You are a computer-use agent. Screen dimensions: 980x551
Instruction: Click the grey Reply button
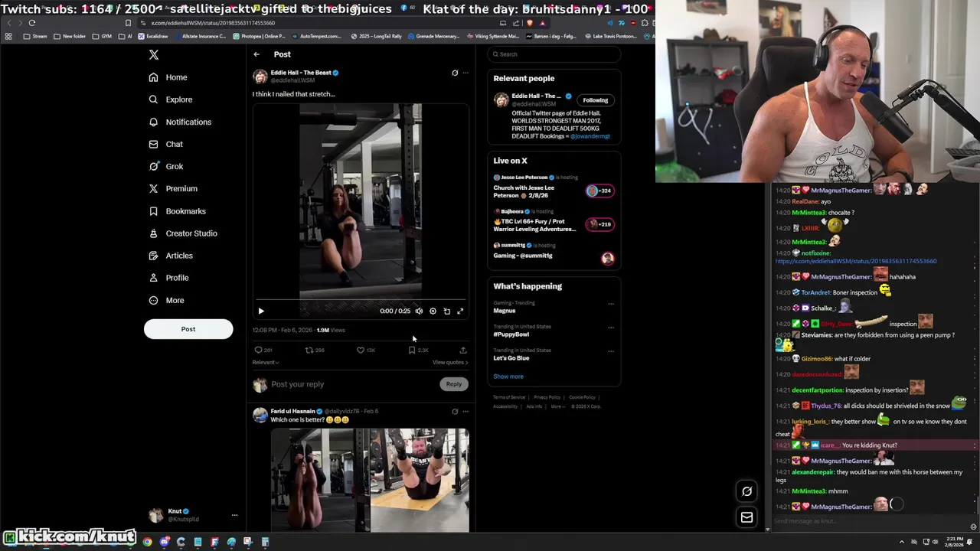pos(454,384)
